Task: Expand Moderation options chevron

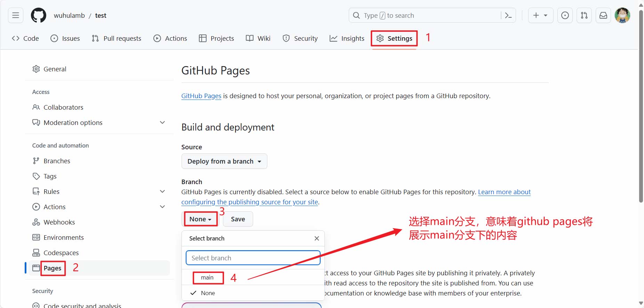Action: 162,123
